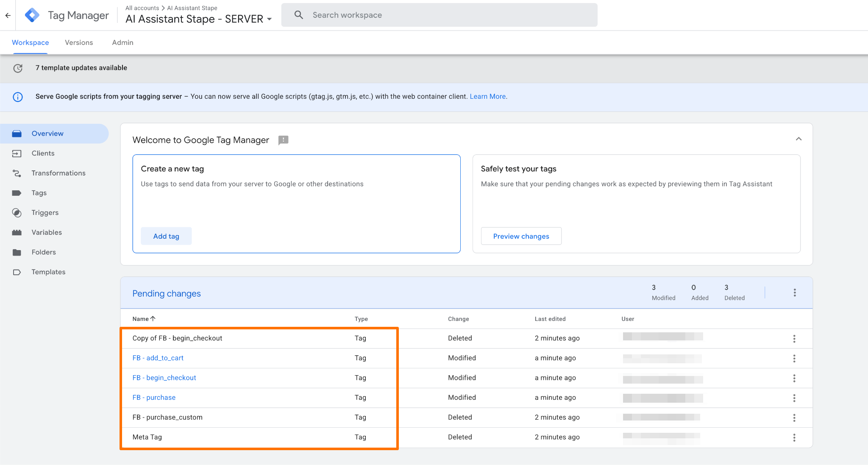
Task: Open options for FB - add_to_cart row
Action: (794, 358)
